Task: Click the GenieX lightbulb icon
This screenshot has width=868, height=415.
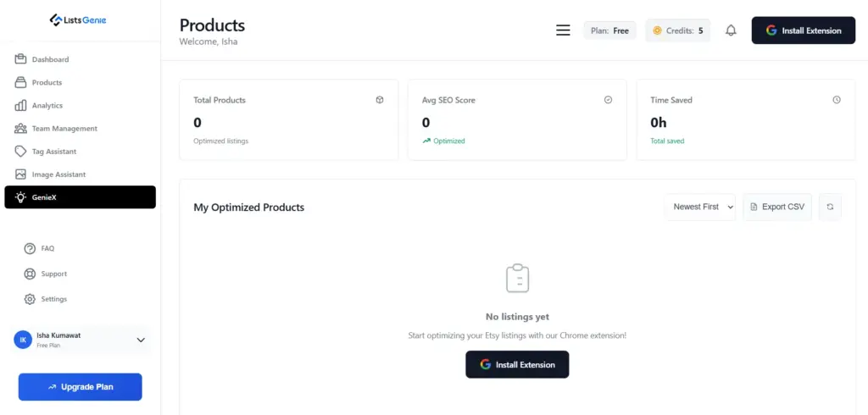Action: (x=20, y=197)
